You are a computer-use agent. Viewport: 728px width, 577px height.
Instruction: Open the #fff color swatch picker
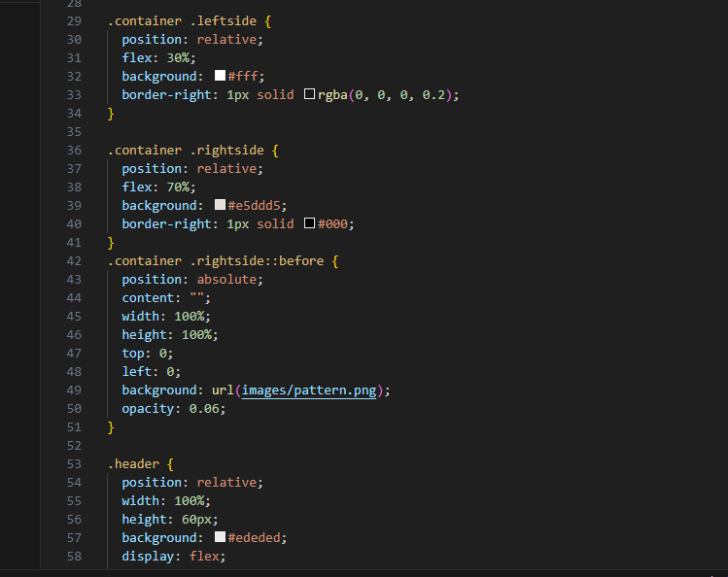coord(220,76)
